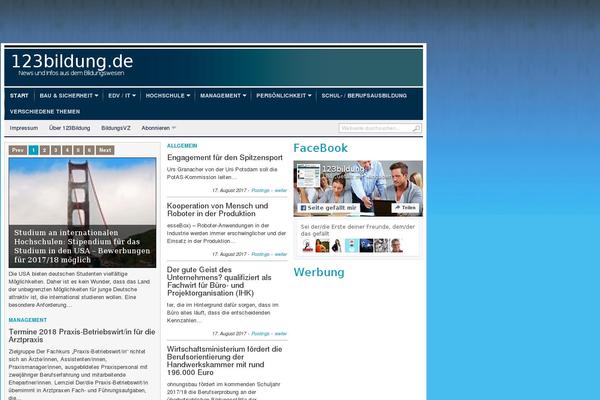Open Der gute Geist des Unternehmens article
Viewport: 600px width, 400px height.
point(219,281)
